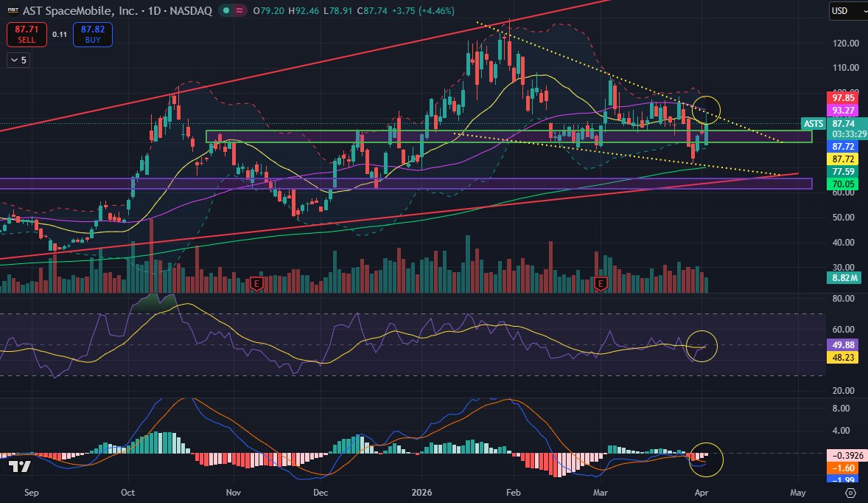Click the TradingView logo

(20, 466)
